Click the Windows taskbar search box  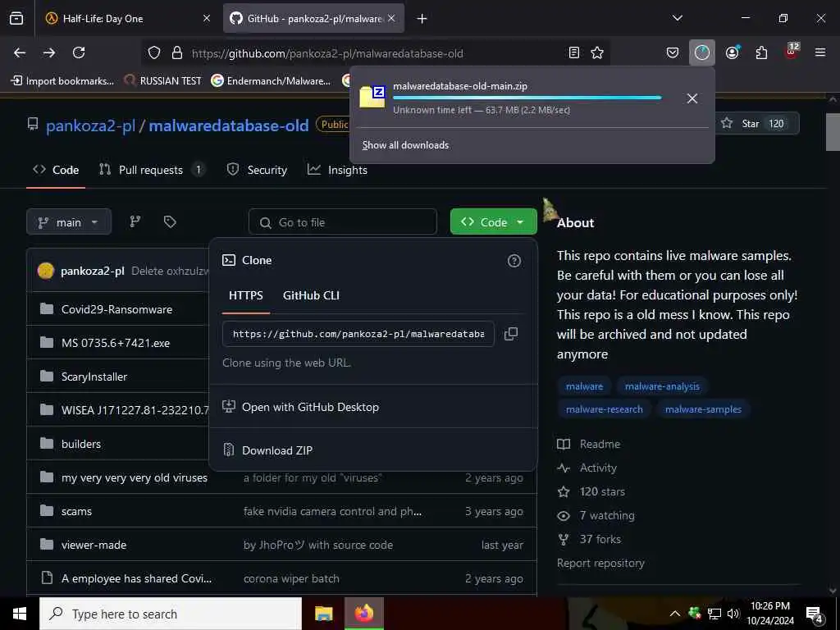(x=171, y=614)
